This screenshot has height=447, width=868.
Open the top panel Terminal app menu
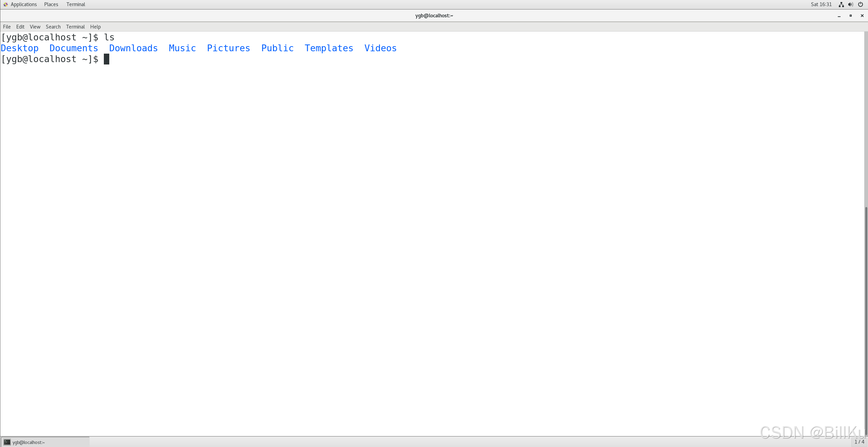tap(76, 4)
